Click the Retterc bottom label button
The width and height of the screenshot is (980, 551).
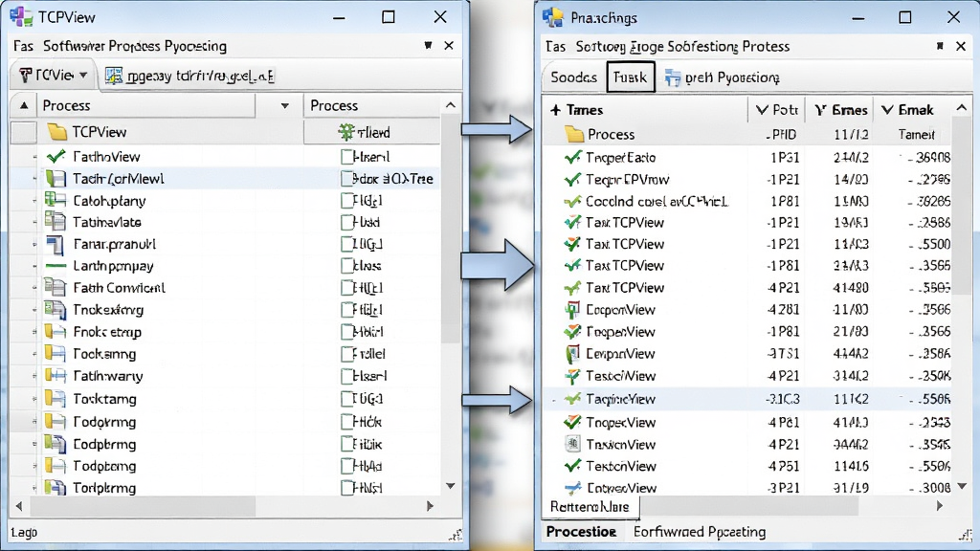[590, 507]
